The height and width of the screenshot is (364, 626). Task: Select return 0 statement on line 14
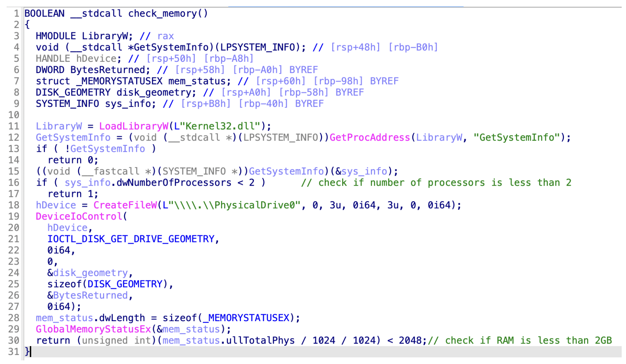coord(73,160)
